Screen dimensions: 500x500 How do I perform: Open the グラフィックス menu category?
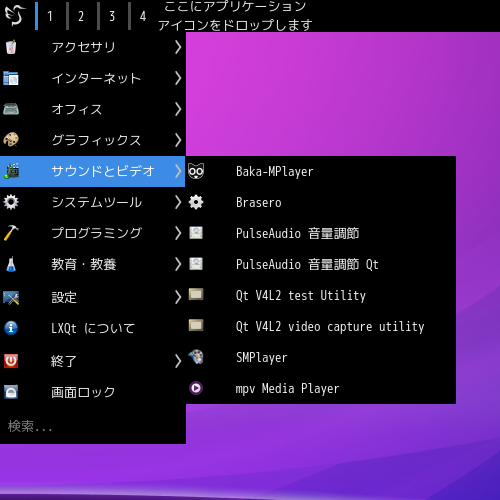[x=93, y=140]
